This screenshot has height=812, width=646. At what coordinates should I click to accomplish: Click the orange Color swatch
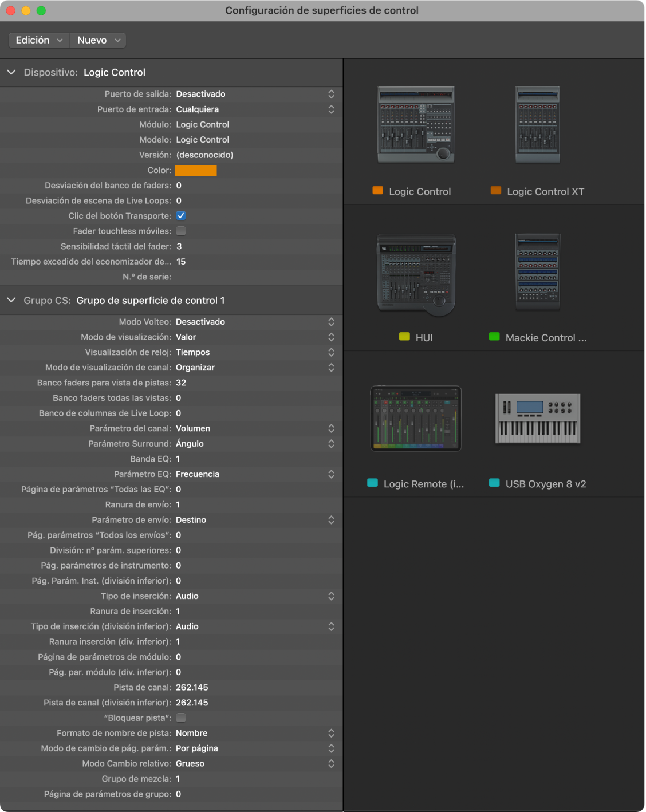tap(196, 170)
